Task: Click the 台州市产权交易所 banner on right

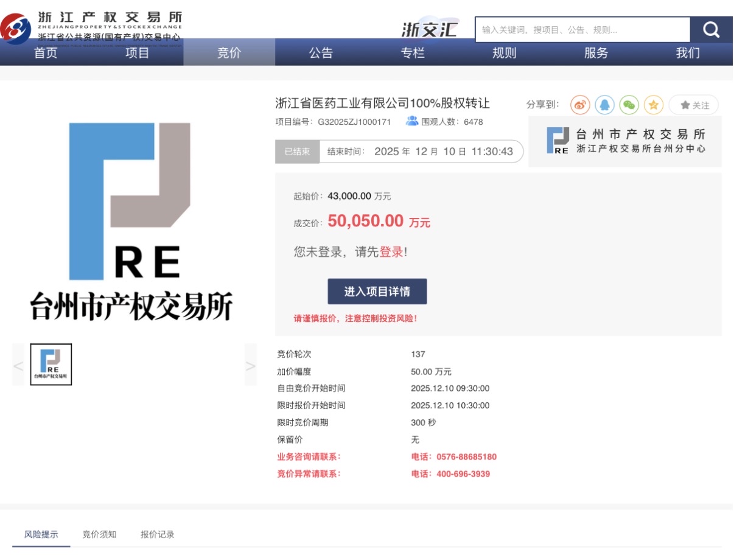Action: click(x=625, y=141)
